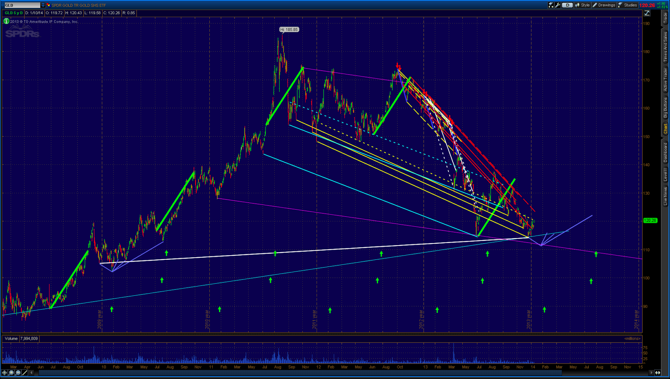Click the zoom out magnifier icon
The width and height of the screenshot is (670, 379).
point(18,373)
